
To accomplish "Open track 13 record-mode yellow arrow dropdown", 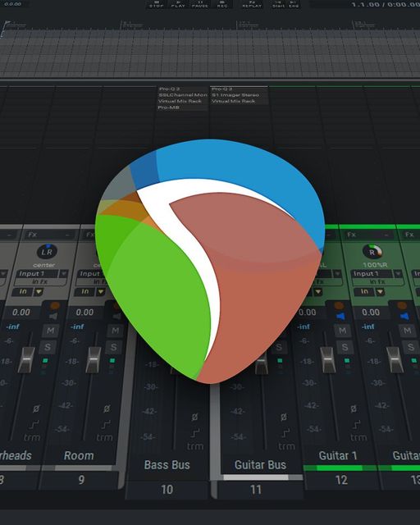I will [380, 292].
